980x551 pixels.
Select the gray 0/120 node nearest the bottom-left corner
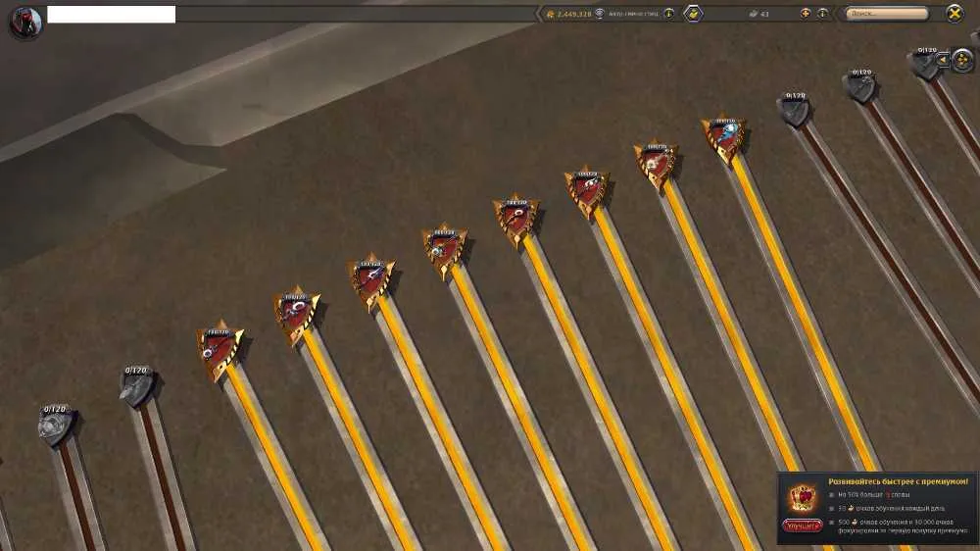(57, 426)
